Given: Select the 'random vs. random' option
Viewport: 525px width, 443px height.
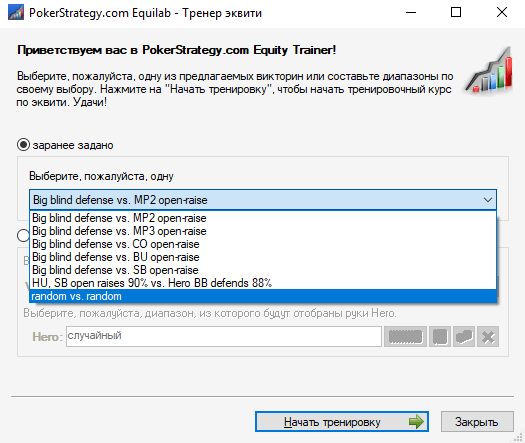Looking at the screenshot, I should (x=263, y=296).
